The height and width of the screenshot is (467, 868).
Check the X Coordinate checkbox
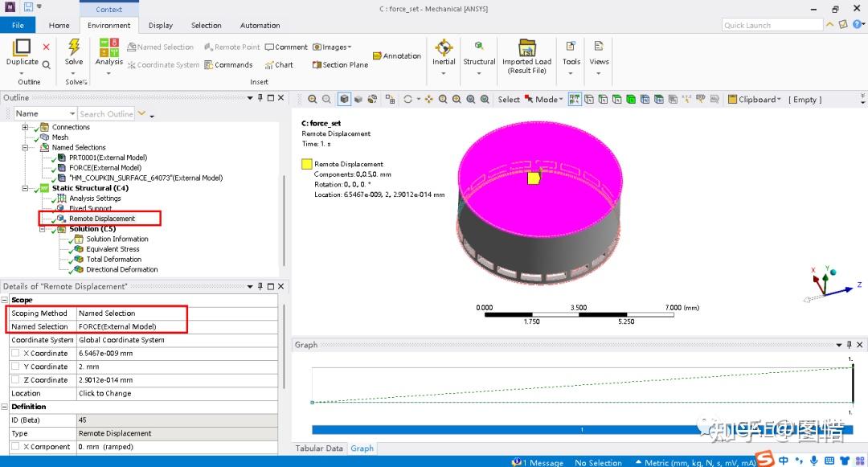(15, 354)
